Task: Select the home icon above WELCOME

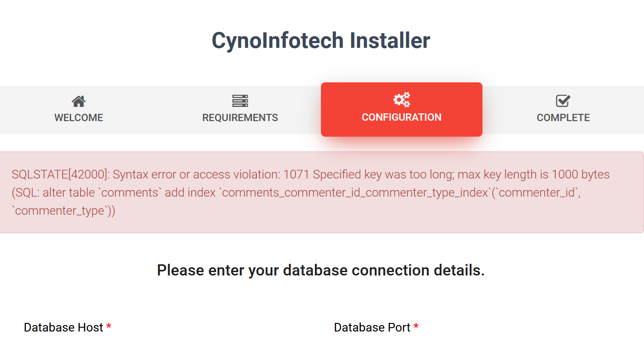Action: point(78,101)
